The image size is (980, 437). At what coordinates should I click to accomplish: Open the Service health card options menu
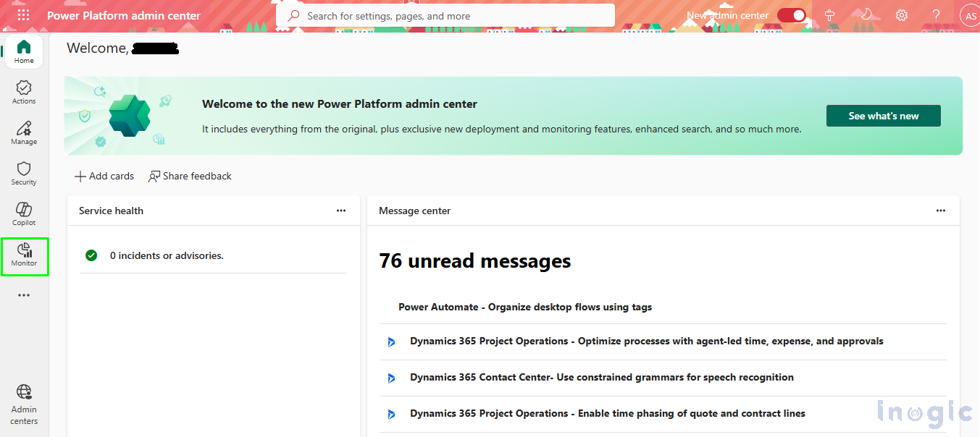(x=340, y=211)
